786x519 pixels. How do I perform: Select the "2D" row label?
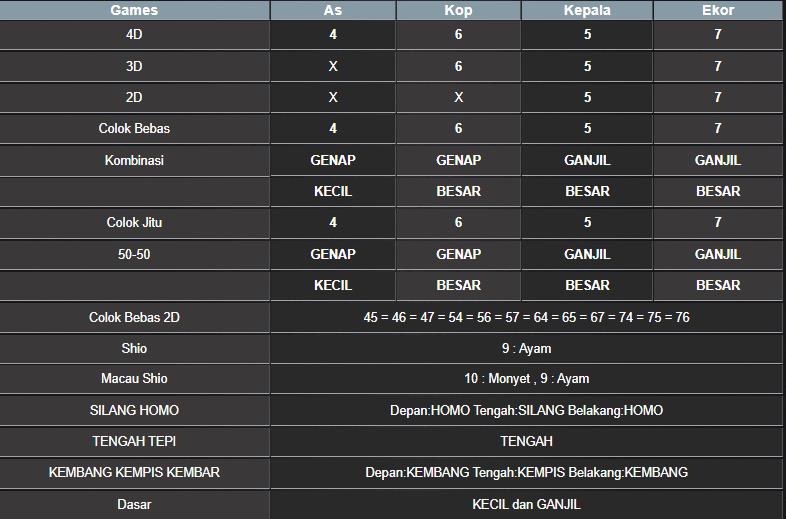pyautogui.click(x=134, y=97)
